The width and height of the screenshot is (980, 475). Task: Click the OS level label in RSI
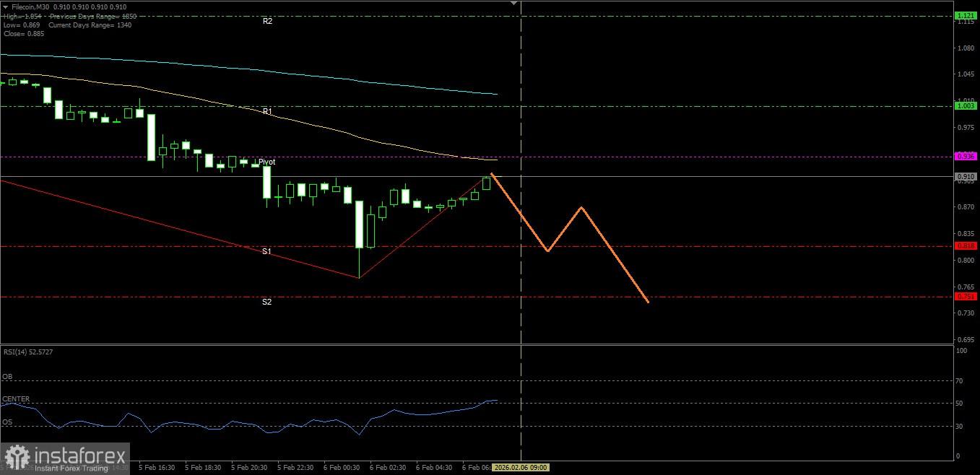(7, 422)
